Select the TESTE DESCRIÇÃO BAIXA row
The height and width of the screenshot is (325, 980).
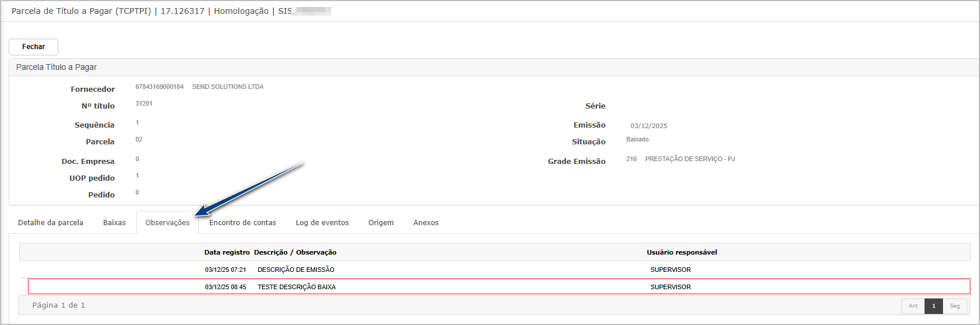coord(296,287)
